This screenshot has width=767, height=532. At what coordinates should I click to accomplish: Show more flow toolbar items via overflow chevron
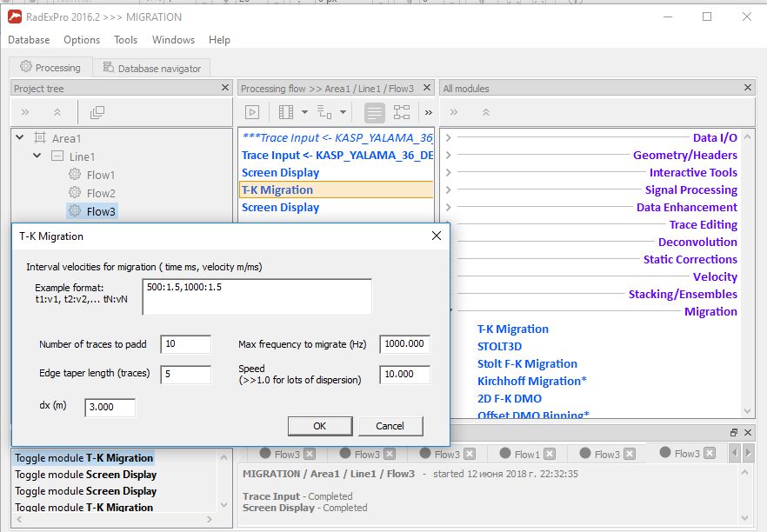[x=429, y=113]
